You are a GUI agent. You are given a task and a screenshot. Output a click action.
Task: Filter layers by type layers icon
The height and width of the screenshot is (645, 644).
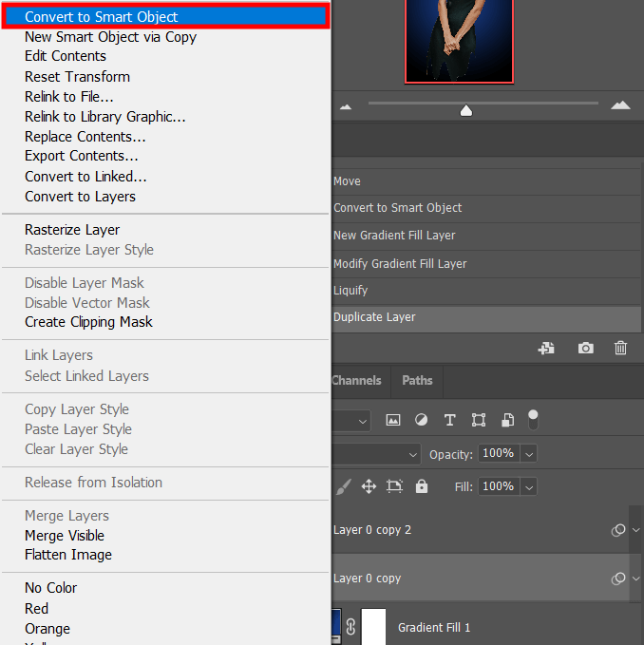[x=450, y=420]
